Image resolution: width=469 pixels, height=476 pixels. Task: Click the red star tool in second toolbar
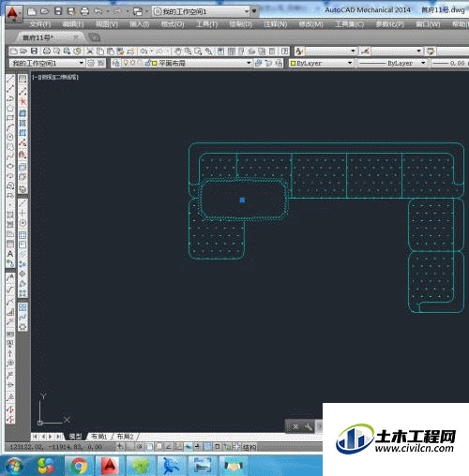pos(23,101)
